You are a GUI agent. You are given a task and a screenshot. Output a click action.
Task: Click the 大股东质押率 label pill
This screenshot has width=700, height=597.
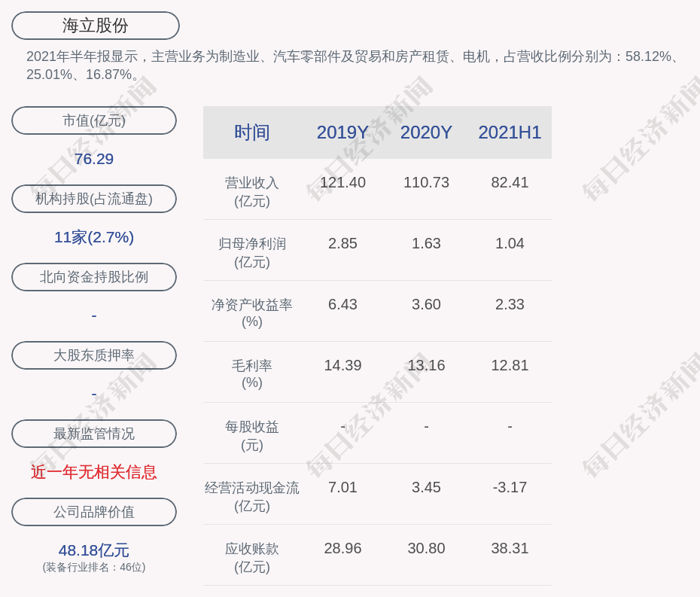94,355
